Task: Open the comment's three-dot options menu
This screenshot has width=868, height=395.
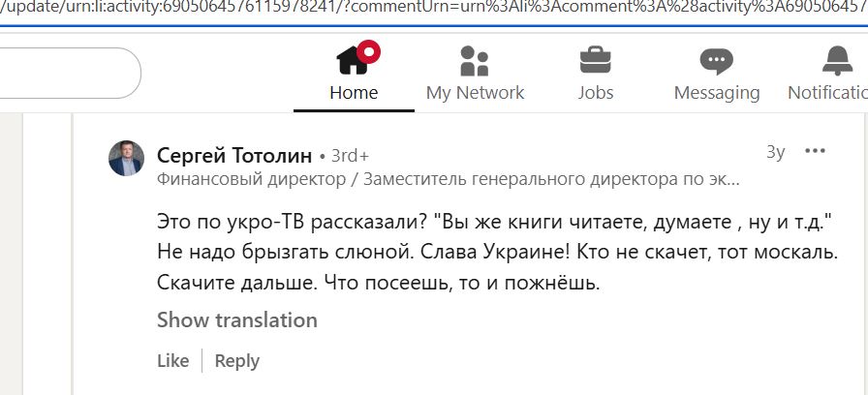Action: [x=815, y=151]
